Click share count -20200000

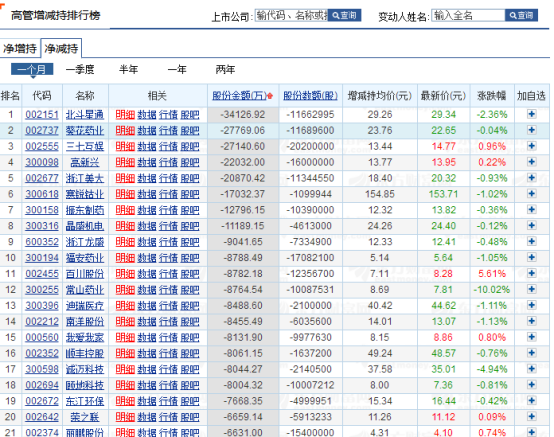click(310, 146)
